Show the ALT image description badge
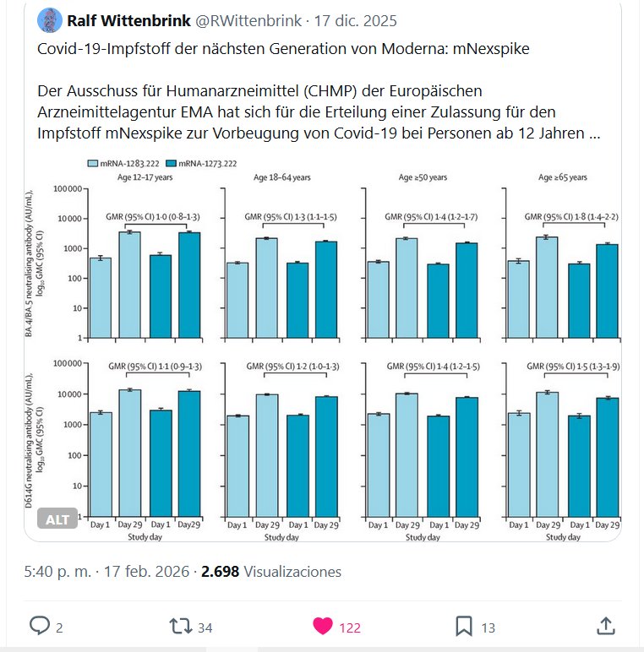 click(x=57, y=519)
